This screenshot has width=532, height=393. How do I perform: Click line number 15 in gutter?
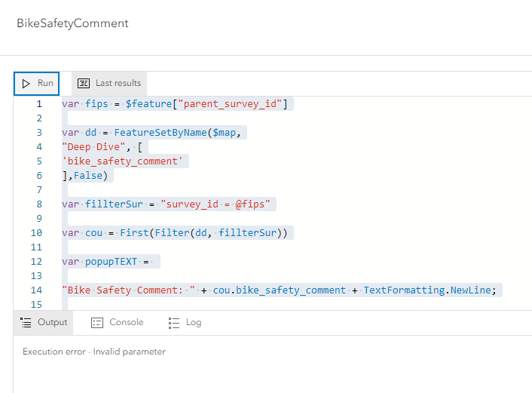click(x=36, y=304)
